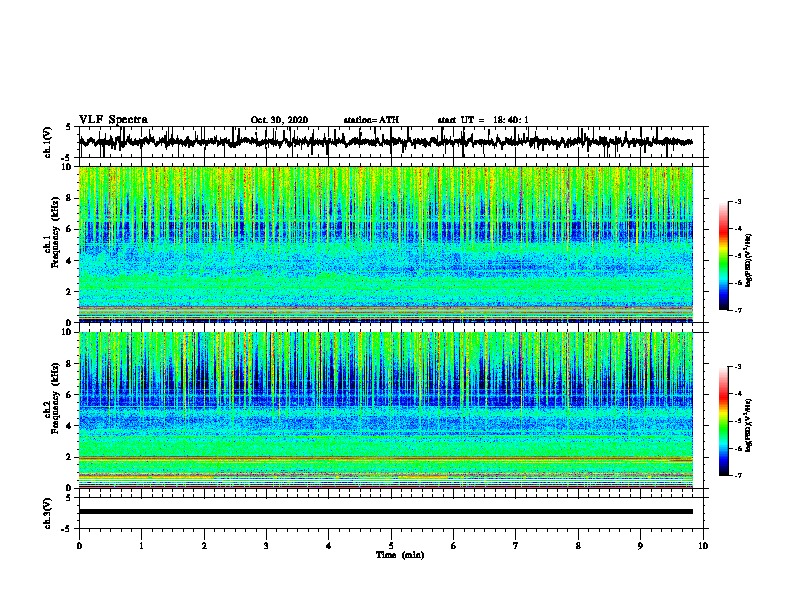Screen dimensions: 792x612
Task: Click time axis tick label "0"
Action: tap(79, 546)
